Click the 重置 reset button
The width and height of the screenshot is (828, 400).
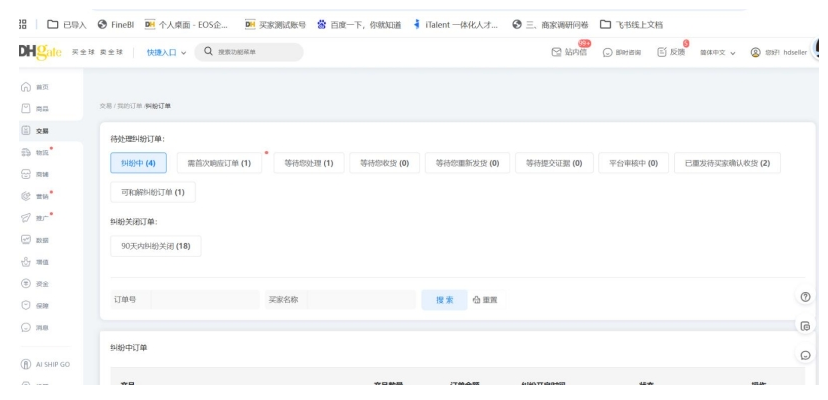pyautogui.click(x=485, y=299)
